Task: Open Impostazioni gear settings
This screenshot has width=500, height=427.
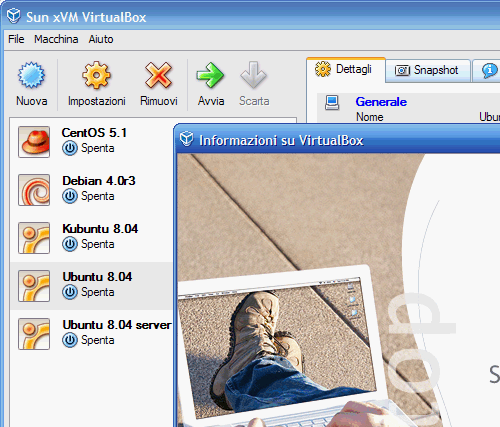Action: (96, 75)
